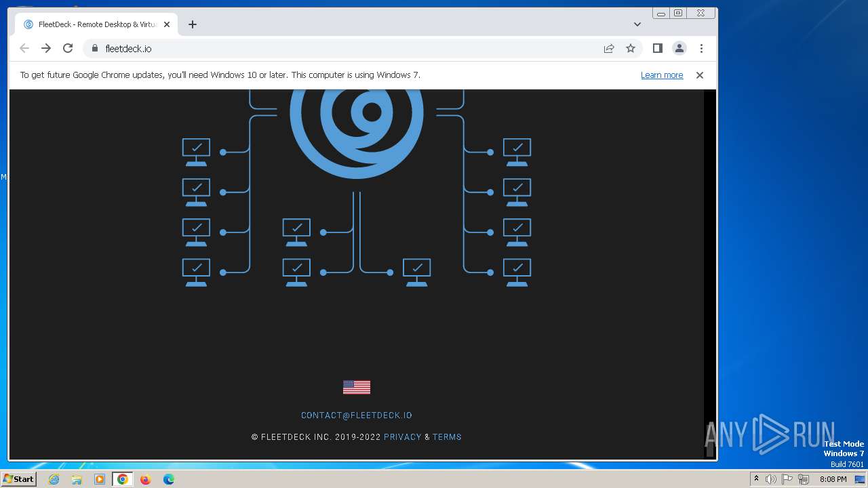Open the PRIVACY link
This screenshot has width=868, height=488.
pyautogui.click(x=403, y=437)
